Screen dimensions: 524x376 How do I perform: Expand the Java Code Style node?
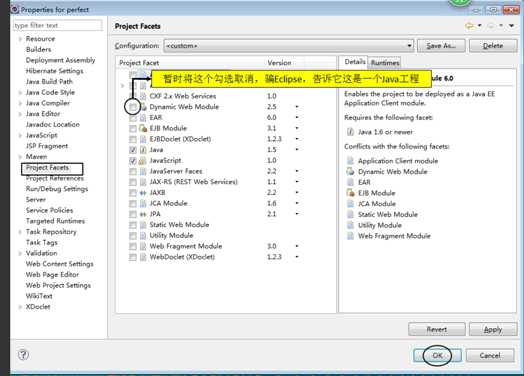tap(20, 93)
